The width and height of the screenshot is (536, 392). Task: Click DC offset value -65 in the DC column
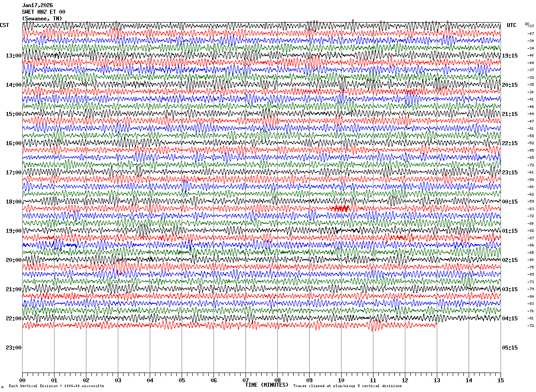pyautogui.click(x=530, y=158)
